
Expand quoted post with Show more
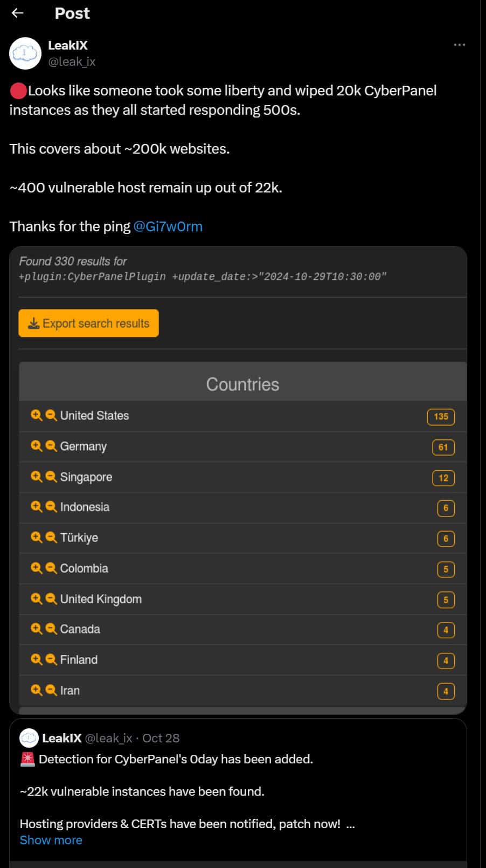pyautogui.click(x=51, y=840)
